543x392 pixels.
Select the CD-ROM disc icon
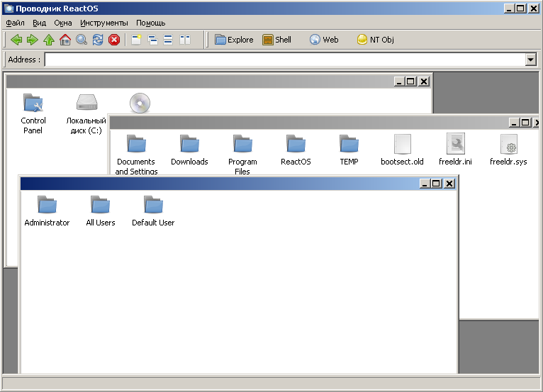(140, 103)
